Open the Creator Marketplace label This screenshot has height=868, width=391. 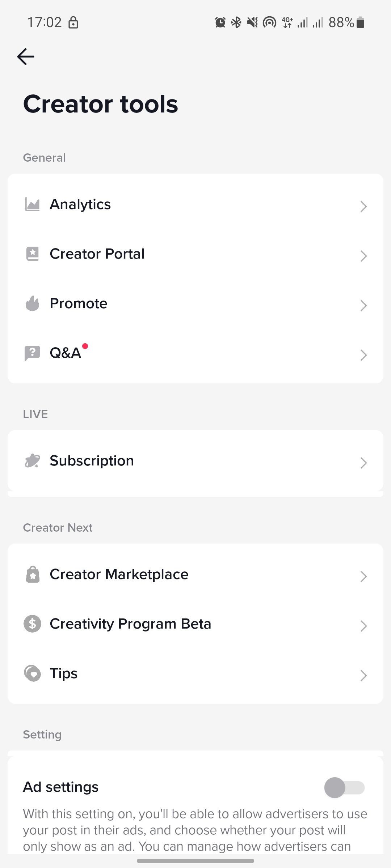(119, 574)
